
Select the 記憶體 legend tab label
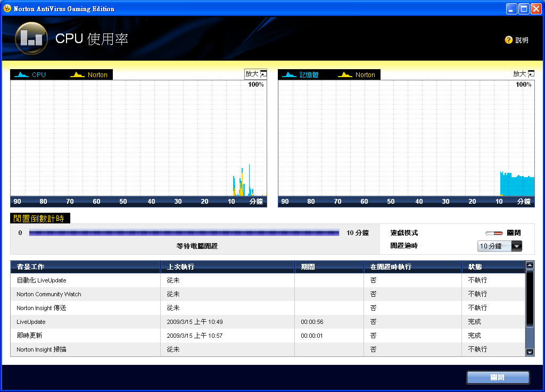309,74
